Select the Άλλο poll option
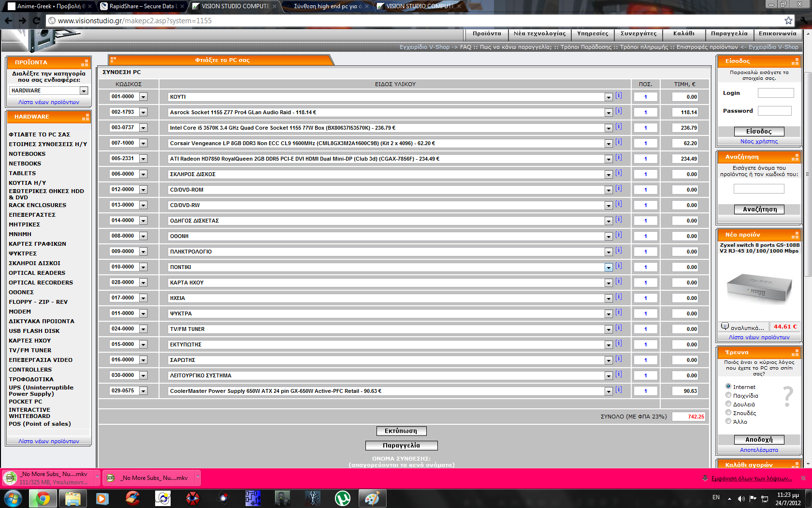Screen dimensions: 812x508 coord(728,421)
